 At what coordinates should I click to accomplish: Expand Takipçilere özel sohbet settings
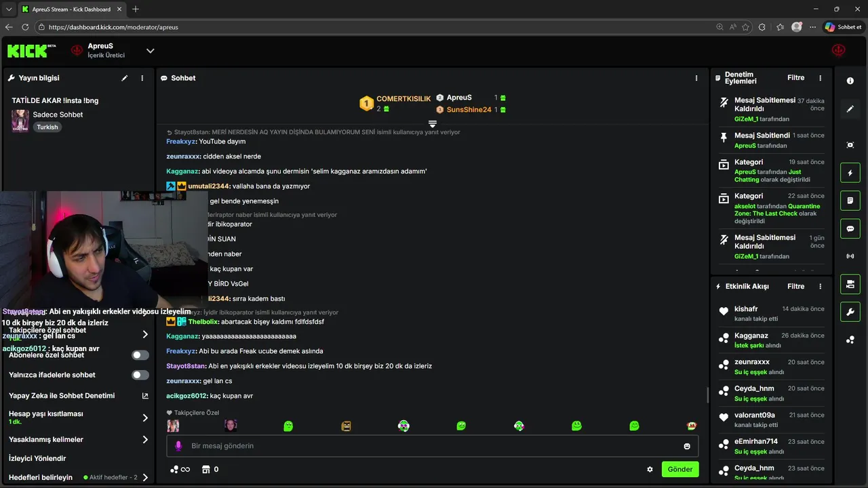point(145,334)
